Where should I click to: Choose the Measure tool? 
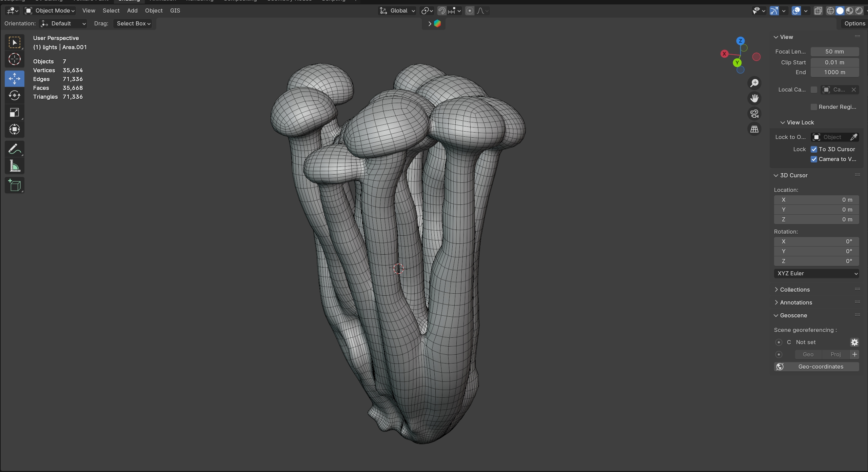pyautogui.click(x=14, y=166)
